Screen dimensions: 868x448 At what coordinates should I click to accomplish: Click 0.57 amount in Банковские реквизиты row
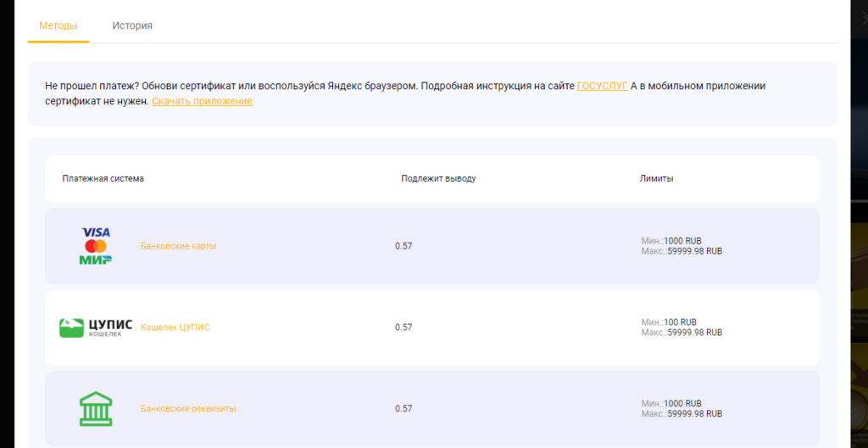click(x=403, y=409)
